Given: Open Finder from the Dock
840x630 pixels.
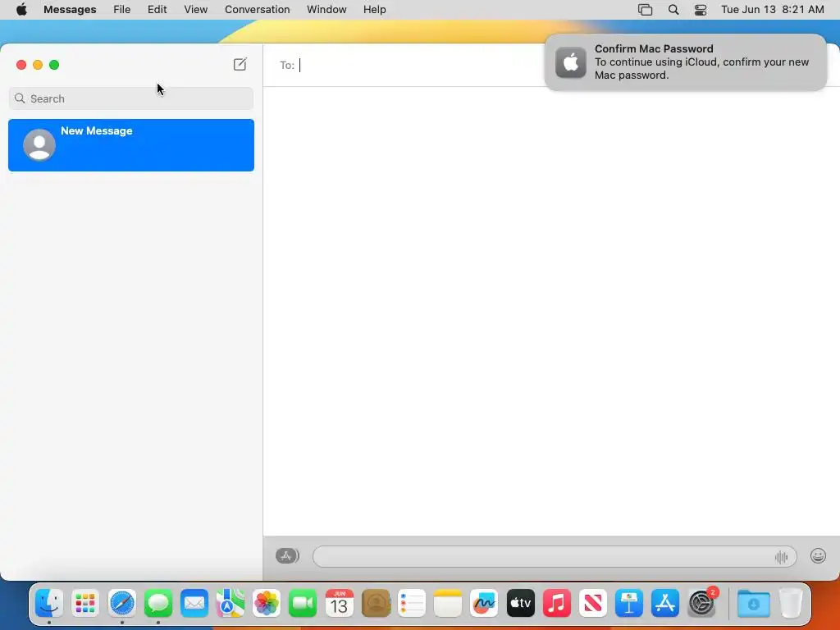Looking at the screenshot, I should tap(49, 603).
